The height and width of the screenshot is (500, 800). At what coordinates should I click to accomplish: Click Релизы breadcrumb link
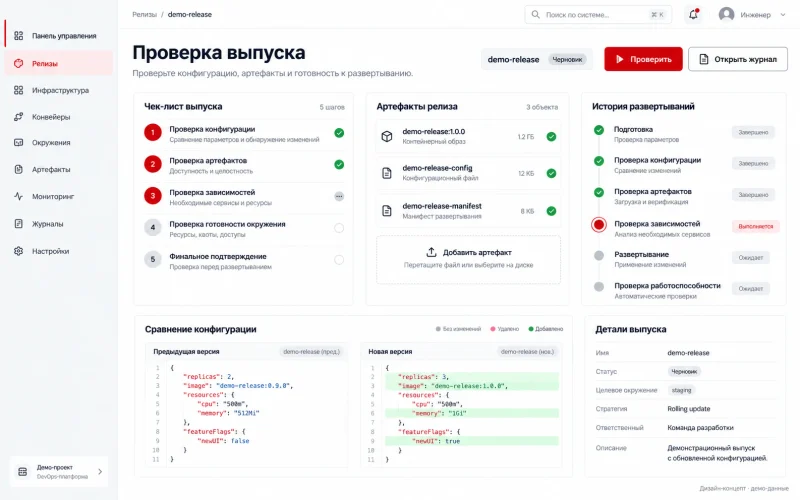point(144,14)
